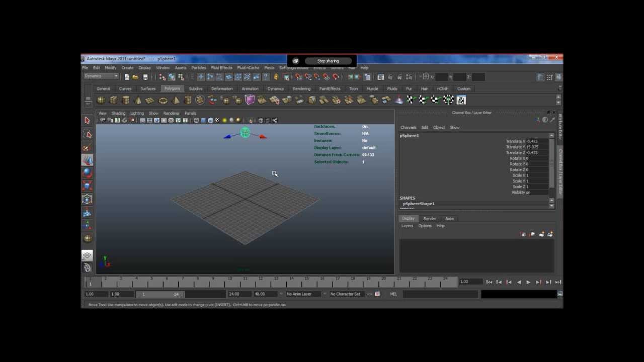644x362 pixels.
Task: Open the Dynamics menu set dropdown
Action: tap(101, 76)
